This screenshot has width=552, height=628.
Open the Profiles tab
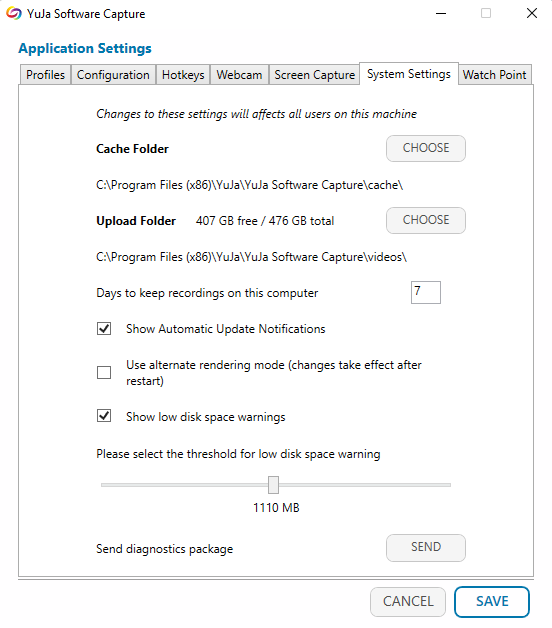coord(45,74)
